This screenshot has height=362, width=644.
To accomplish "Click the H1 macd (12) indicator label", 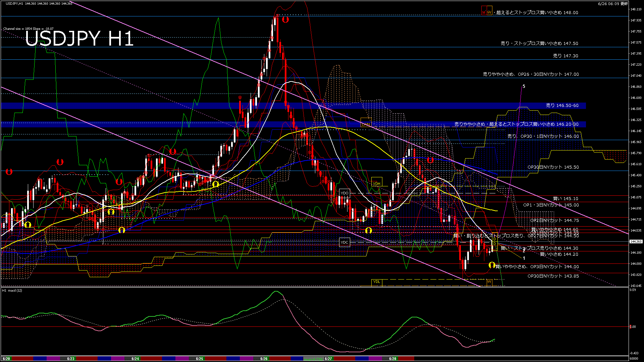I will 12,290.
